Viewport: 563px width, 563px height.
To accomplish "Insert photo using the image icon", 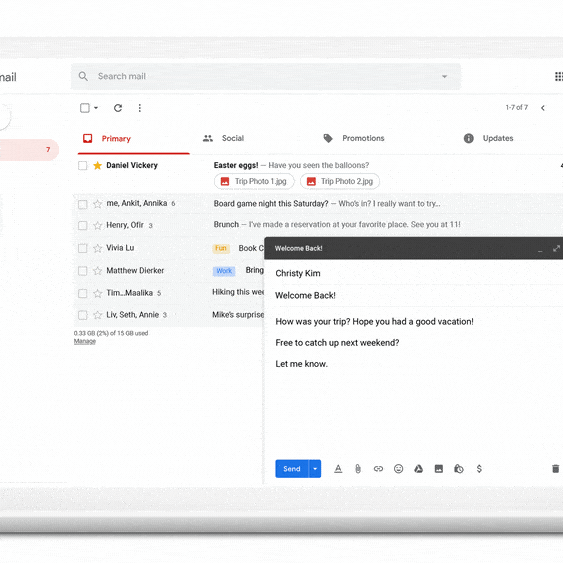I will click(439, 469).
